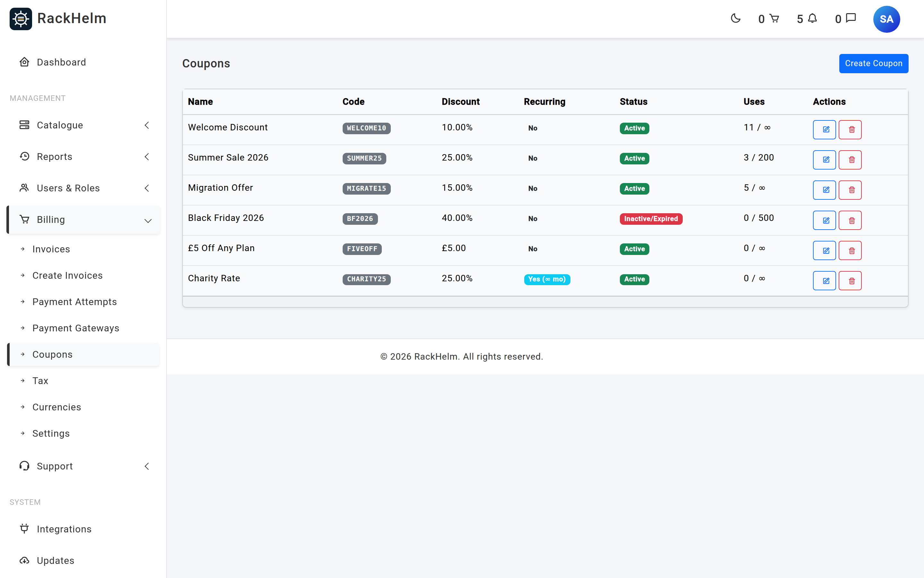Delete the Migration Offer coupon
The height and width of the screenshot is (578, 924).
[x=850, y=190]
